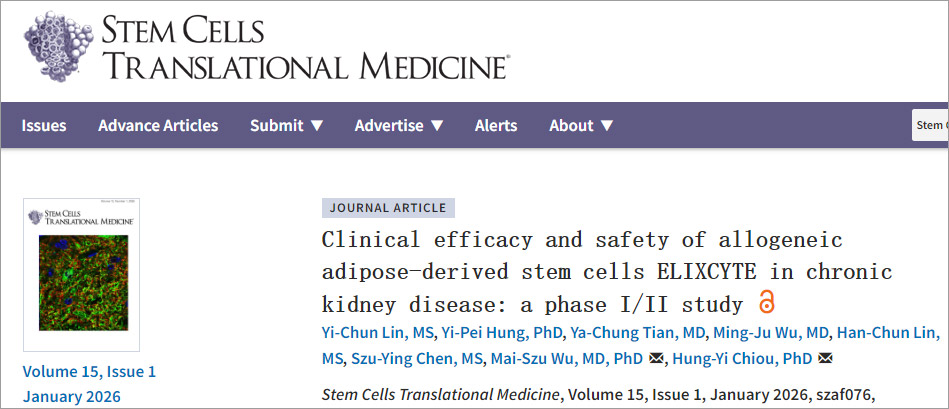Click the envelope icon after Mai-Szu Wu
This screenshot has width=949, height=409.
(656, 358)
